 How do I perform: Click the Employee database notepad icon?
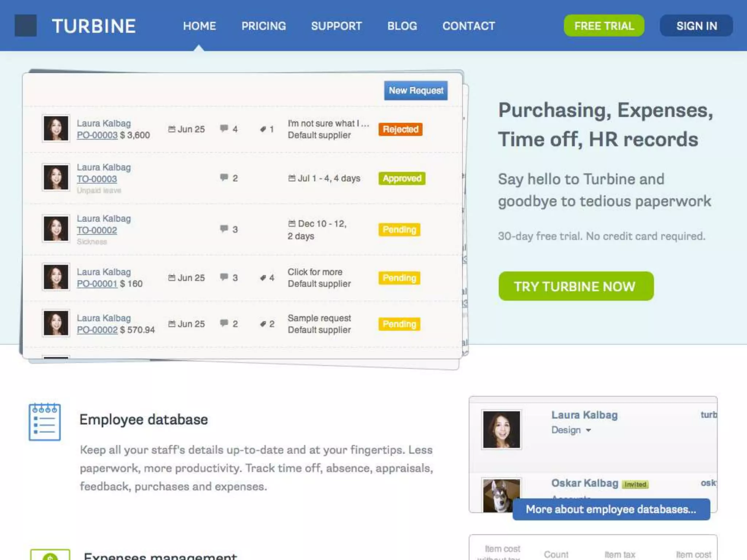point(44,422)
